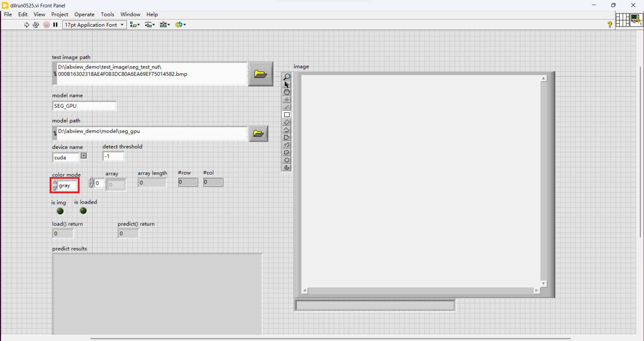The image size is (644, 341).
Task: Click the Run Continuously icon
Action: coord(36,25)
